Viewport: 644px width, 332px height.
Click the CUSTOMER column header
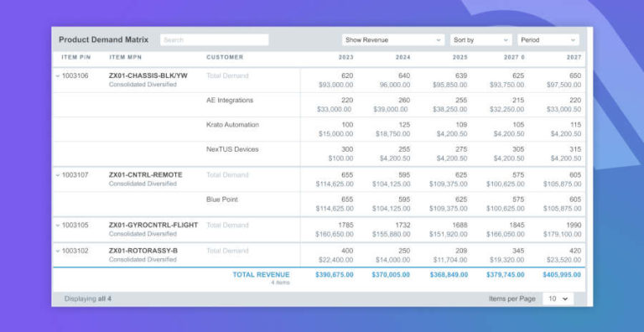coord(225,58)
